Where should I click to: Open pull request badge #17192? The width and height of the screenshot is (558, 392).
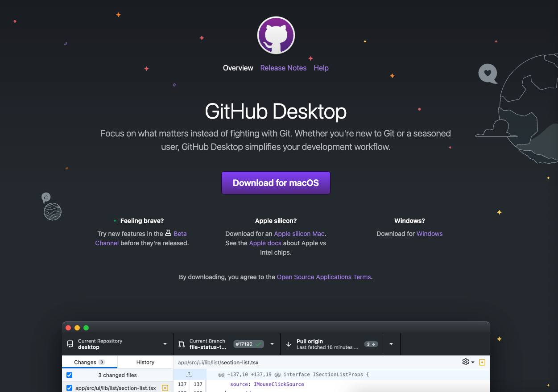click(x=248, y=344)
